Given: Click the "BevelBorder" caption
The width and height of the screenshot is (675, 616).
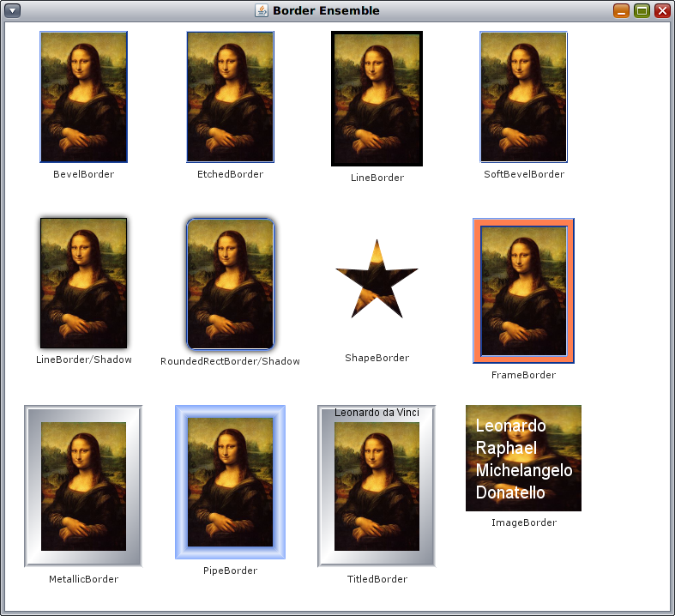Looking at the screenshot, I should coord(83,174).
